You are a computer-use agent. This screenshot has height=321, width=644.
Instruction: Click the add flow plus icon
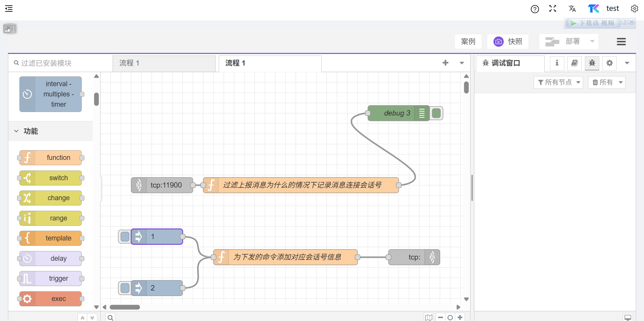(x=445, y=63)
